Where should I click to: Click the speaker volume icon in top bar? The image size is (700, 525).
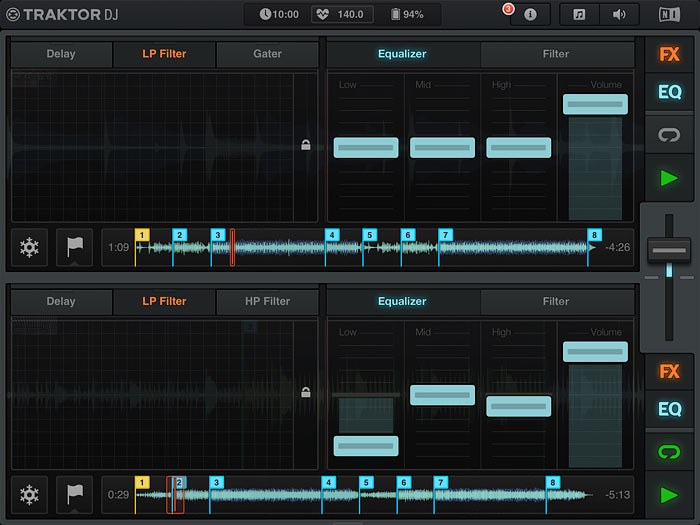point(619,15)
